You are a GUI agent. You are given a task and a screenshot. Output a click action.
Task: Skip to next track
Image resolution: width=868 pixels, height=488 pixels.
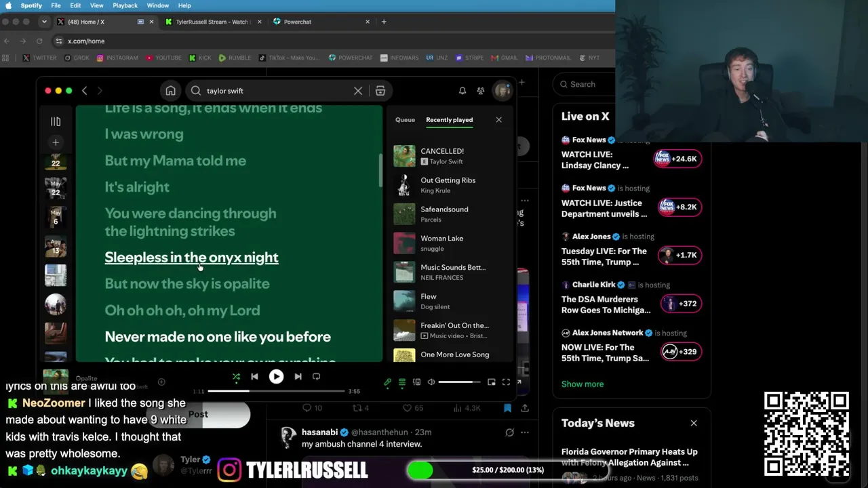pos(298,377)
